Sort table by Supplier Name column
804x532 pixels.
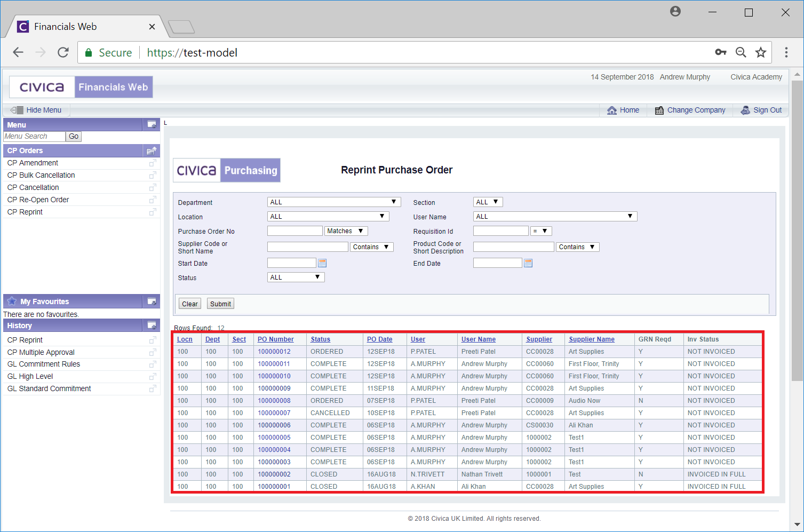592,339
